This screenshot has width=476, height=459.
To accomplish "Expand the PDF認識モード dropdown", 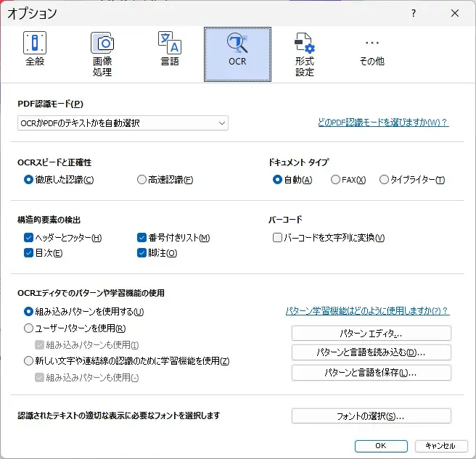I will pos(123,123).
